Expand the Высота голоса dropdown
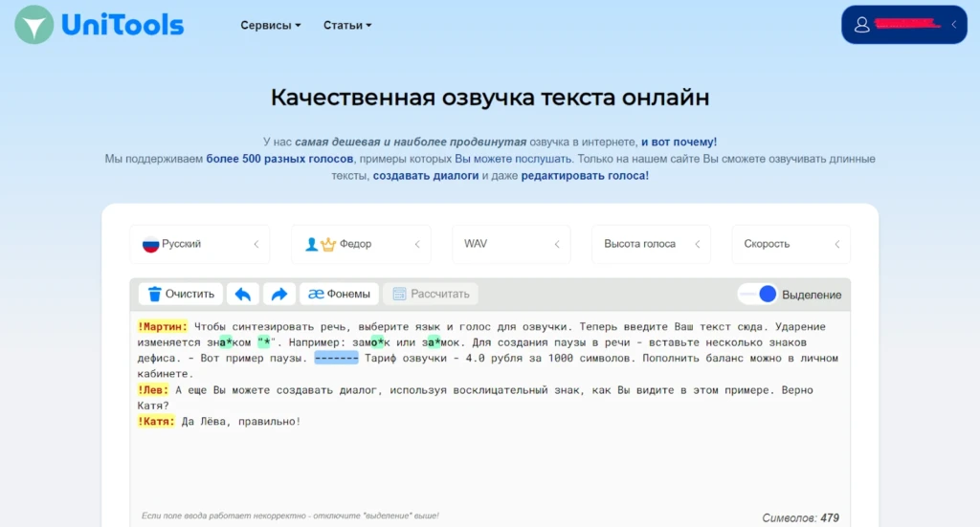The height and width of the screenshot is (527, 980). (x=651, y=244)
